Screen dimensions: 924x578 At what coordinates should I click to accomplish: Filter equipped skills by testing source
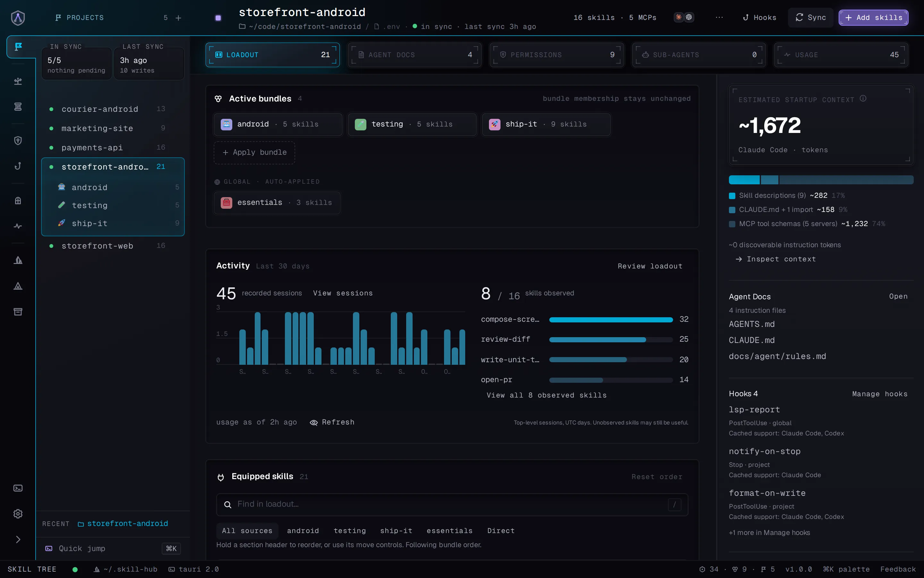350,530
